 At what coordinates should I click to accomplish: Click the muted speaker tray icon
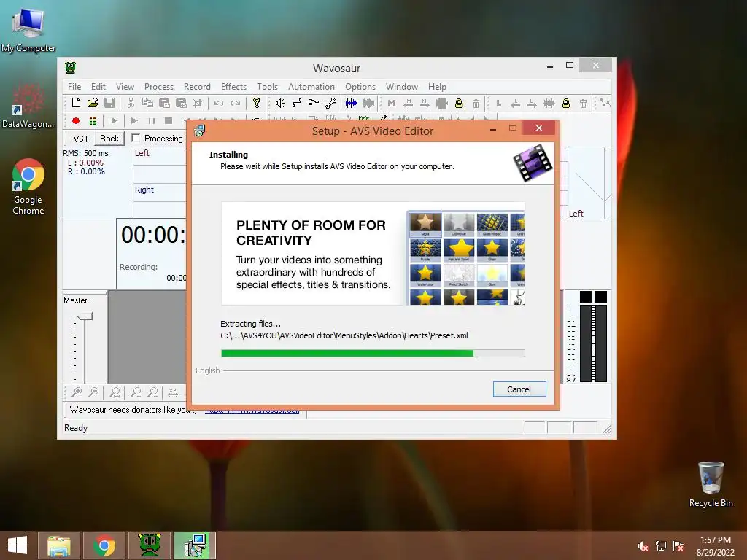(x=643, y=546)
